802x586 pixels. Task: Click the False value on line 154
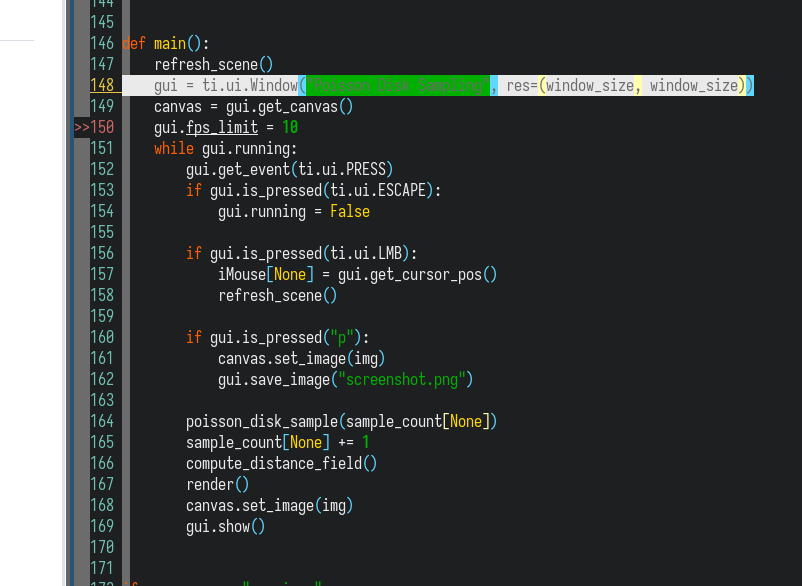pos(349,211)
